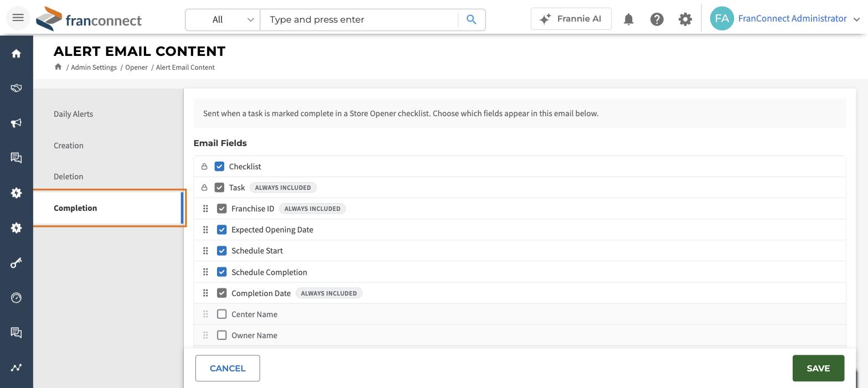Open the All search scope dropdown
The image size is (868, 388).
pyautogui.click(x=223, y=19)
